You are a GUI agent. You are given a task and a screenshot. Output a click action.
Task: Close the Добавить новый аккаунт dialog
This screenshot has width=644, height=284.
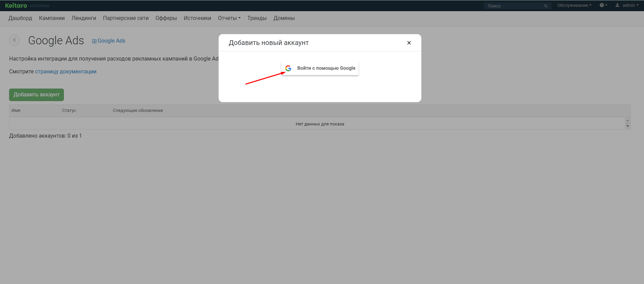click(x=409, y=43)
